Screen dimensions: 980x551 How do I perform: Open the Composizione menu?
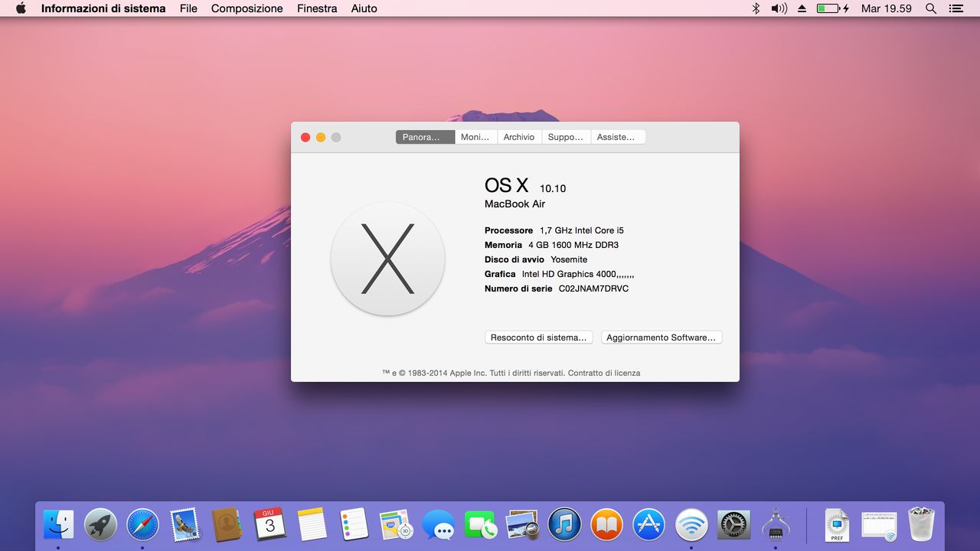pos(247,8)
